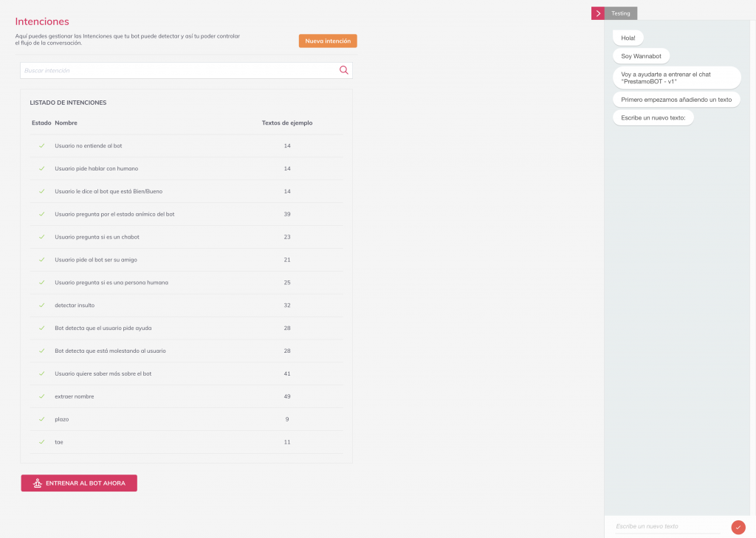Click status checkmark for 'Usuario pide hablar con humano'
This screenshot has height=538, width=756.
pos(42,169)
